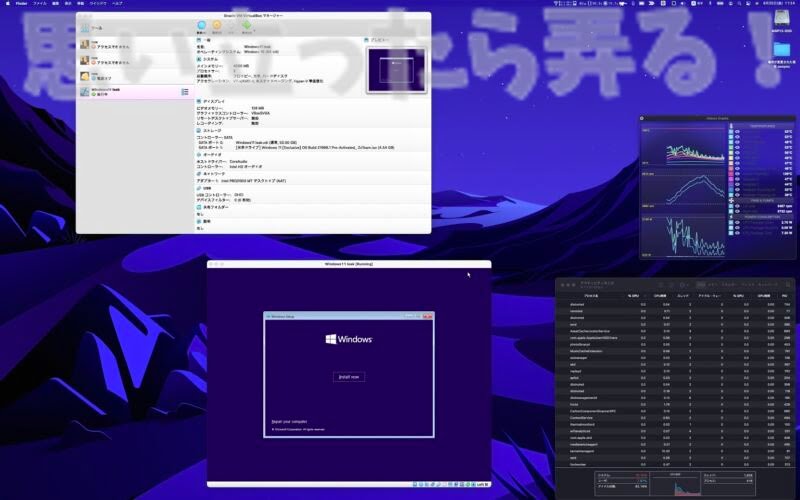
Task: Select the CarbonComponentScannerXPC process row
Action: click(673, 411)
